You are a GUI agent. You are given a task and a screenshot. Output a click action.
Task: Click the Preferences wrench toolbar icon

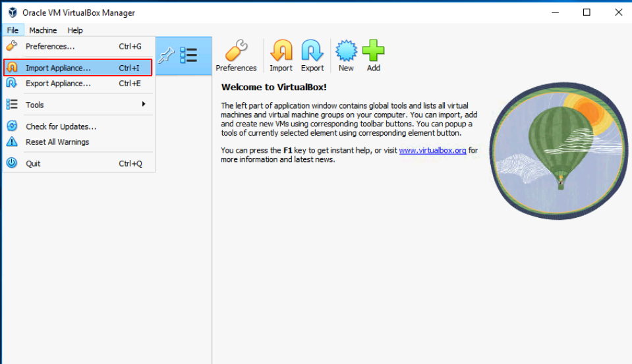tap(236, 51)
